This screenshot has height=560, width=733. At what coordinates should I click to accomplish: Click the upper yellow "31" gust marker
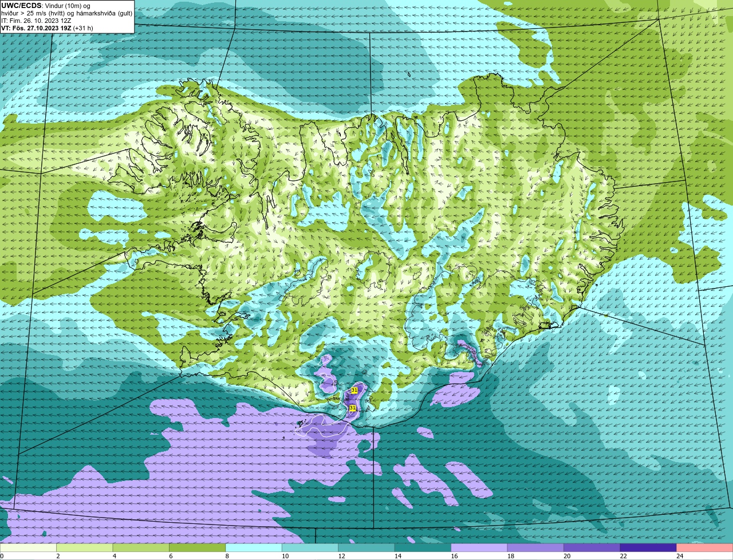point(354,390)
